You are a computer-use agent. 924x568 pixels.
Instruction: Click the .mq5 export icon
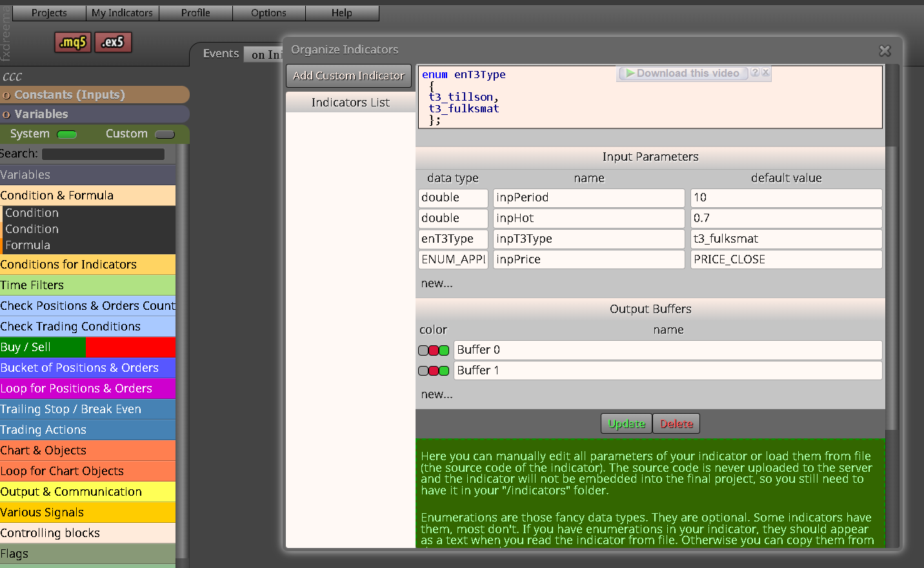pyautogui.click(x=72, y=43)
